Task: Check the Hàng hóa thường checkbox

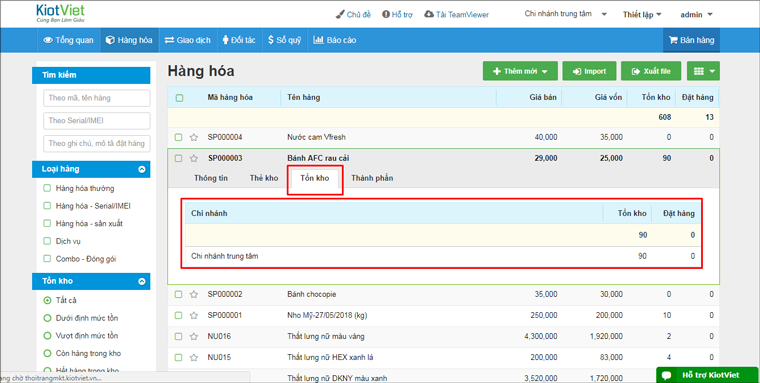Action: (x=47, y=188)
